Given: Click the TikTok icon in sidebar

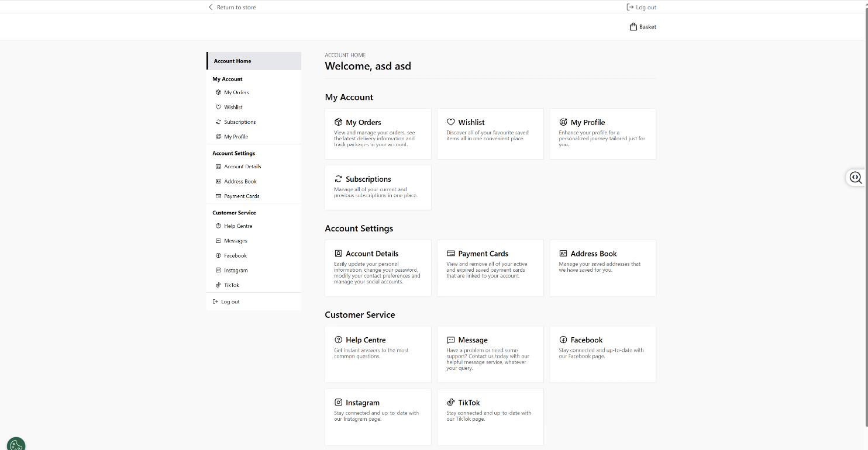Looking at the screenshot, I should pos(218,285).
